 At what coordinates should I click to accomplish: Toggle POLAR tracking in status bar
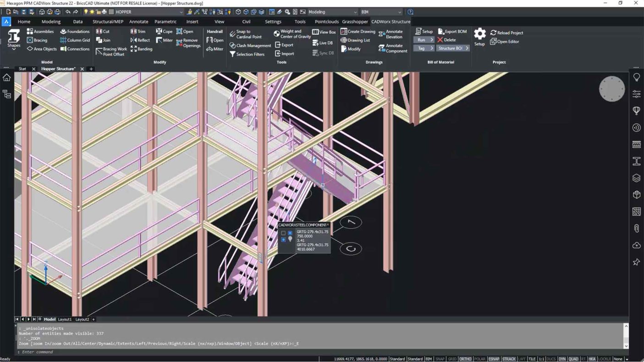479,359
